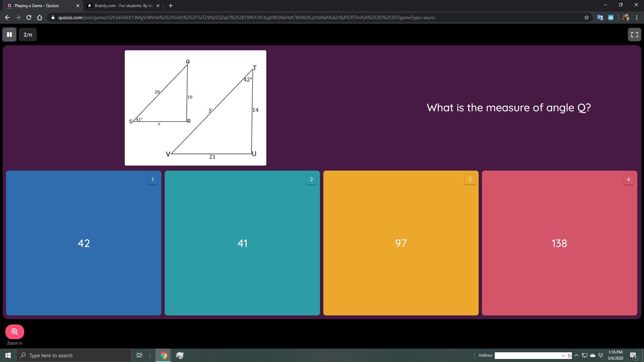
Task: Select answer 42
Action: point(84,243)
